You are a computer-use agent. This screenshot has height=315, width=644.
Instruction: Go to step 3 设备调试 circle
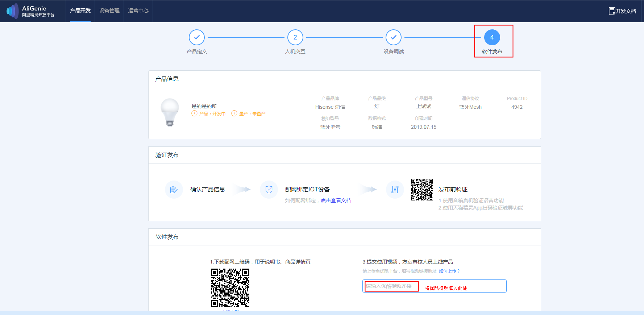pos(394,37)
